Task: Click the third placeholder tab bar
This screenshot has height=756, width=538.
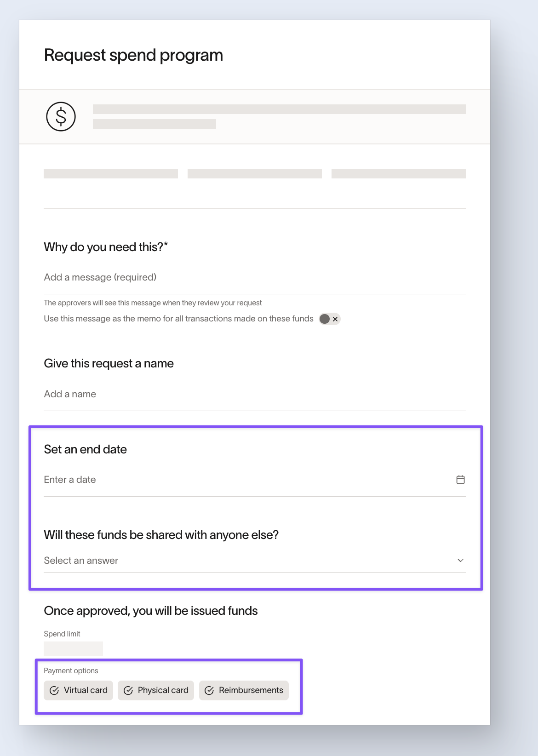Action: click(399, 173)
